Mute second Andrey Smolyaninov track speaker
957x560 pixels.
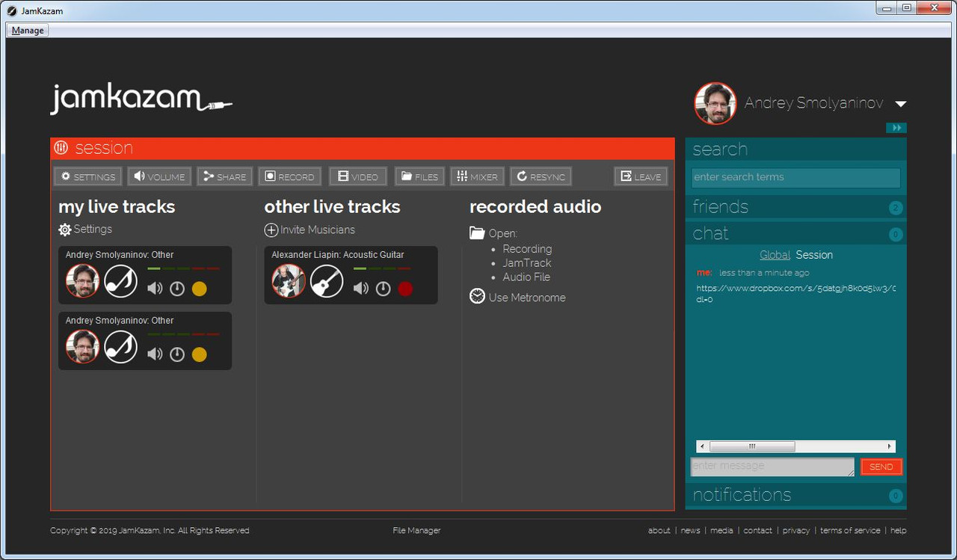click(155, 354)
